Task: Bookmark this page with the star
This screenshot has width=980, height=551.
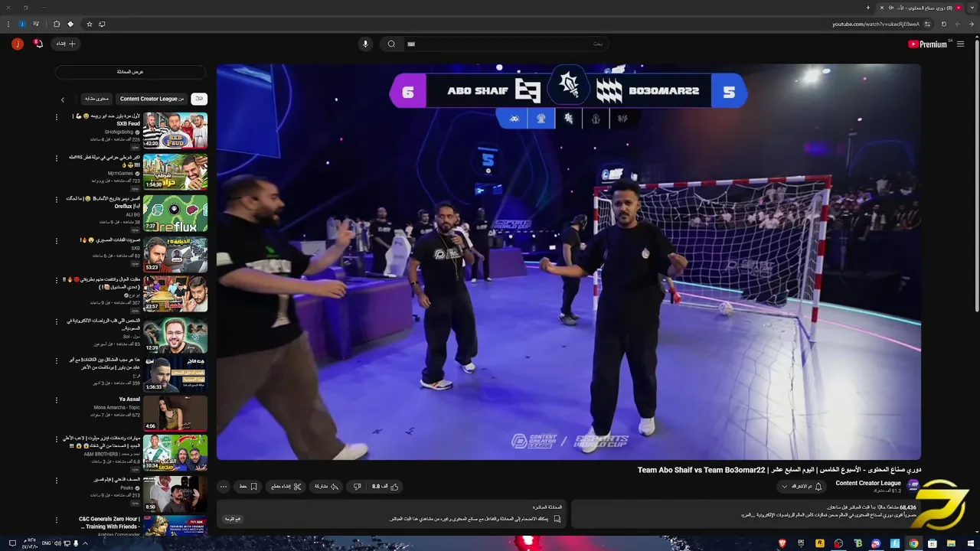Action: [x=89, y=24]
